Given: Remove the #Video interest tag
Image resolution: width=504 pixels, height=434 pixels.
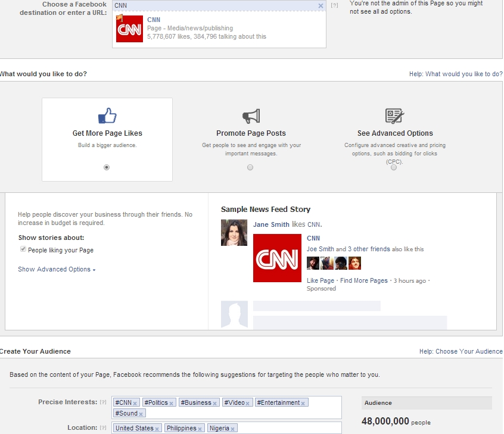Looking at the screenshot, I should 247,403.
